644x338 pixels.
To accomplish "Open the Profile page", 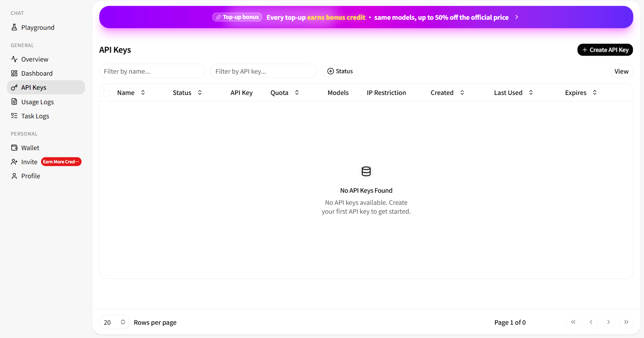I will (x=46, y=176).
